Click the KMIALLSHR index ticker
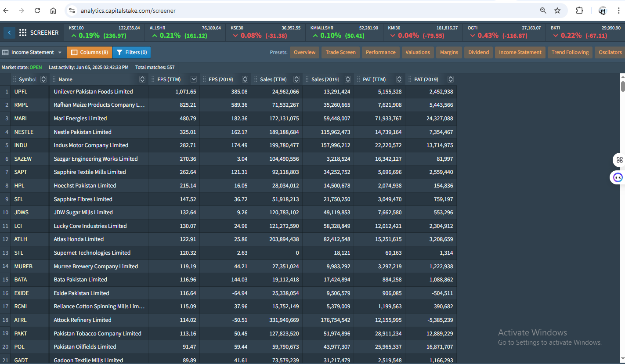 344,32
